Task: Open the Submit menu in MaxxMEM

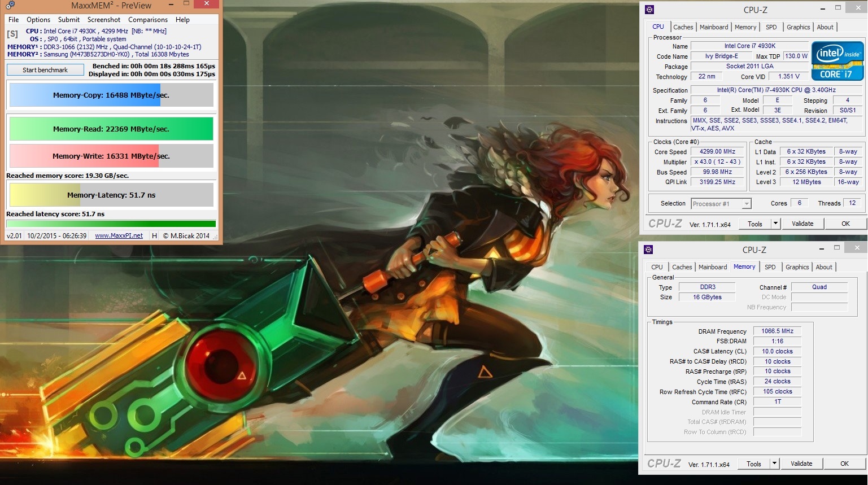Action: click(69, 20)
